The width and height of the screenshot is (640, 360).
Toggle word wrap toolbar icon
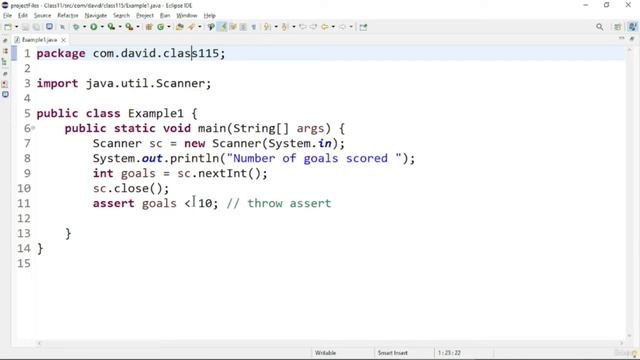pos(233,27)
